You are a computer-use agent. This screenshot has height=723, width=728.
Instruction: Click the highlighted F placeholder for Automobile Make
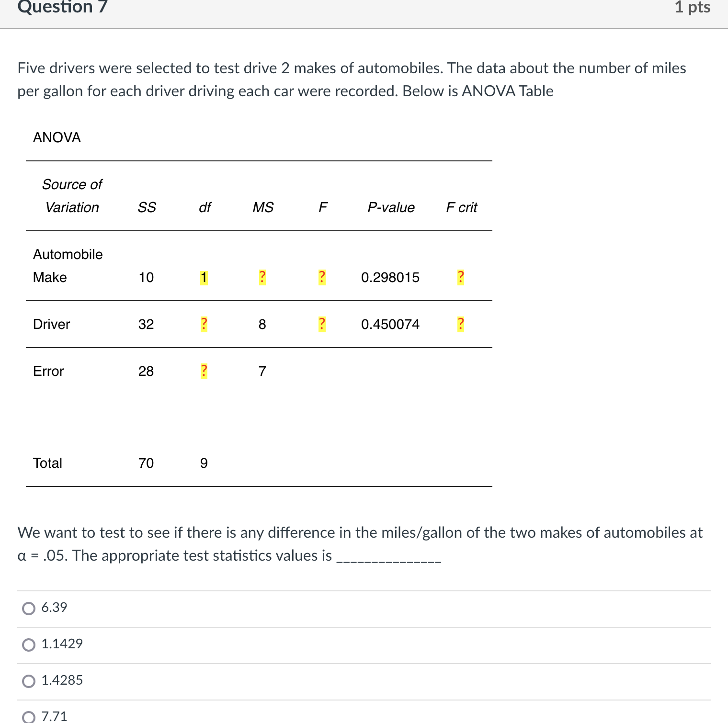(321, 277)
